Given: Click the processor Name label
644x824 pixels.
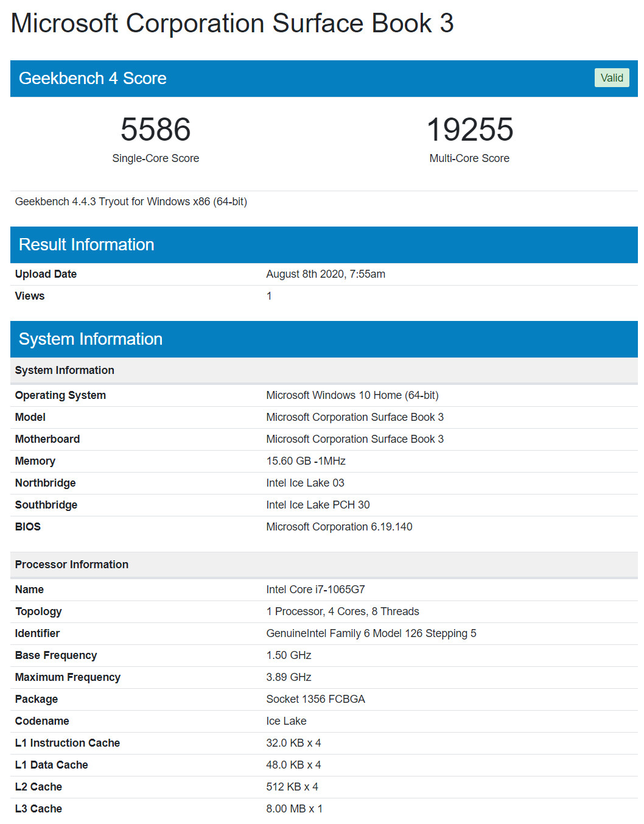Looking at the screenshot, I should (x=29, y=590).
